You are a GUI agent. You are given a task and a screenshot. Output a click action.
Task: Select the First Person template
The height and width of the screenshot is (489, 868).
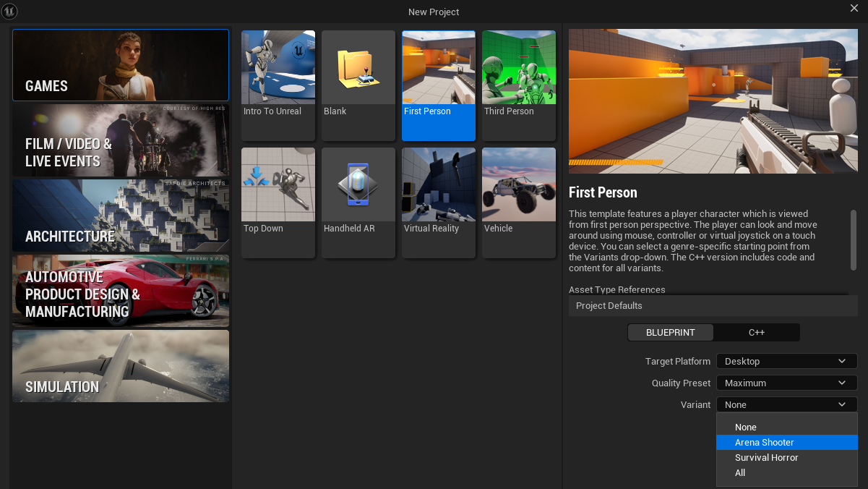click(x=439, y=85)
